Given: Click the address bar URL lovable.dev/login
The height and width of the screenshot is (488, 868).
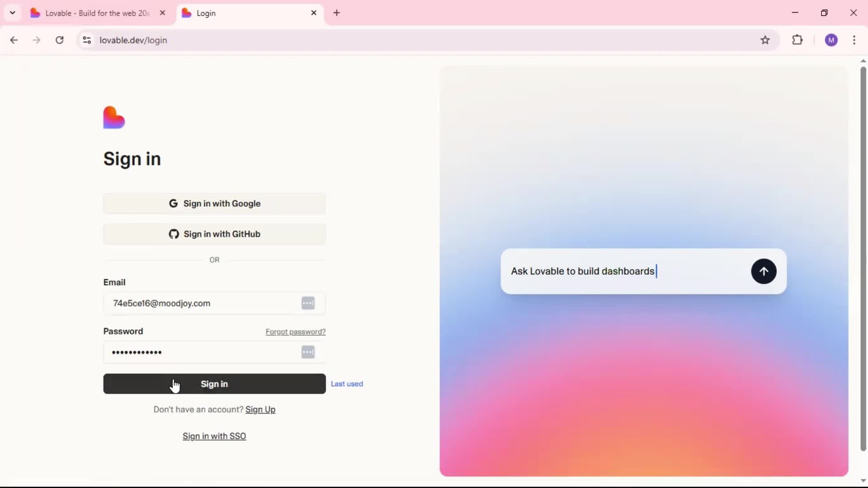Looking at the screenshot, I should [x=133, y=40].
